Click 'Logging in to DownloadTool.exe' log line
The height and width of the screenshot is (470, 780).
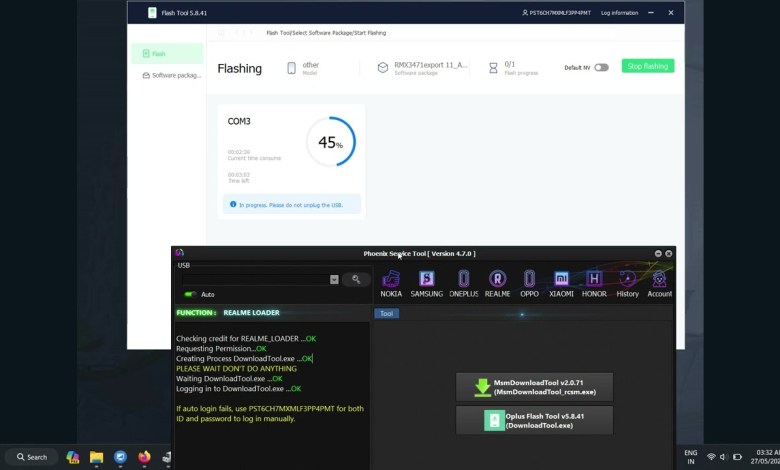pos(238,388)
